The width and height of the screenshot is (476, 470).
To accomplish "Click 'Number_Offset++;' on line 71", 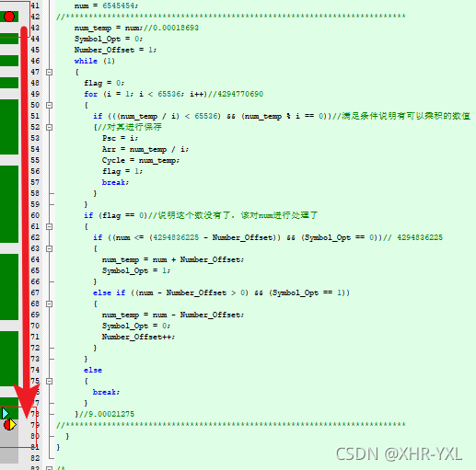I will (138, 337).
